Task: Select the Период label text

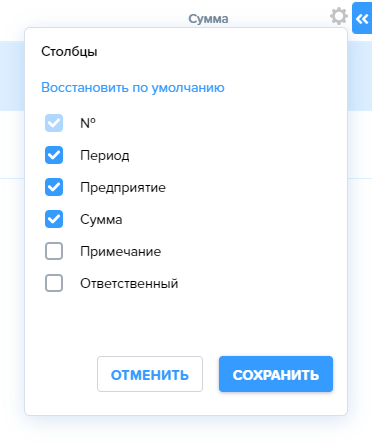Action: pyautogui.click(x=105, y=156)
